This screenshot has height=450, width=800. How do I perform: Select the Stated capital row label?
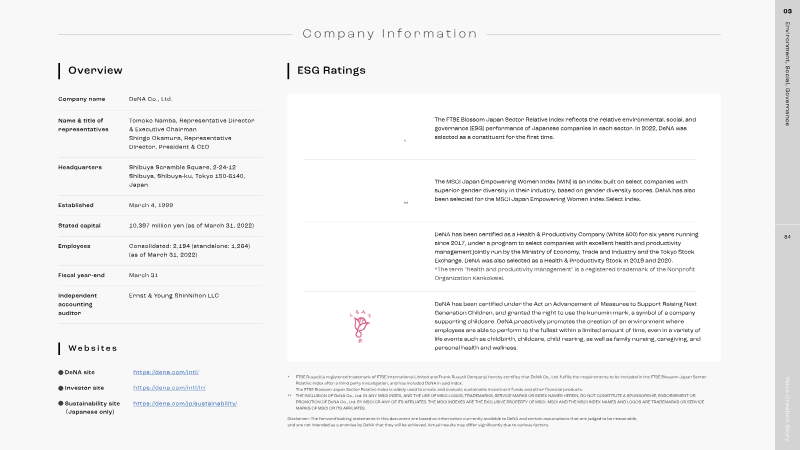point(79,226)
